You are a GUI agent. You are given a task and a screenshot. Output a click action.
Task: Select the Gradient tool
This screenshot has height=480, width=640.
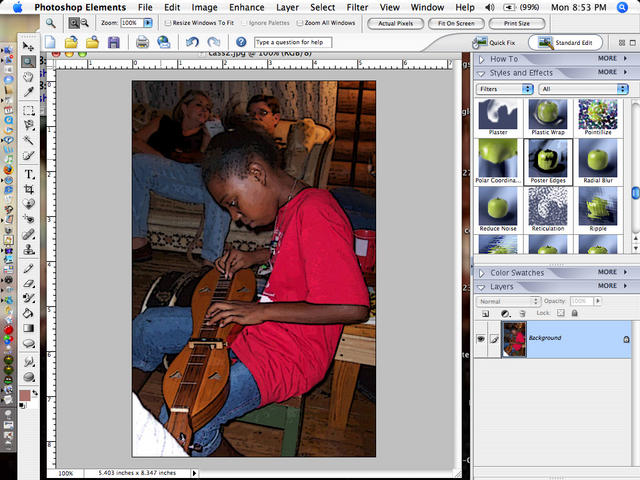pyautogui.click(x=28, y=328)
